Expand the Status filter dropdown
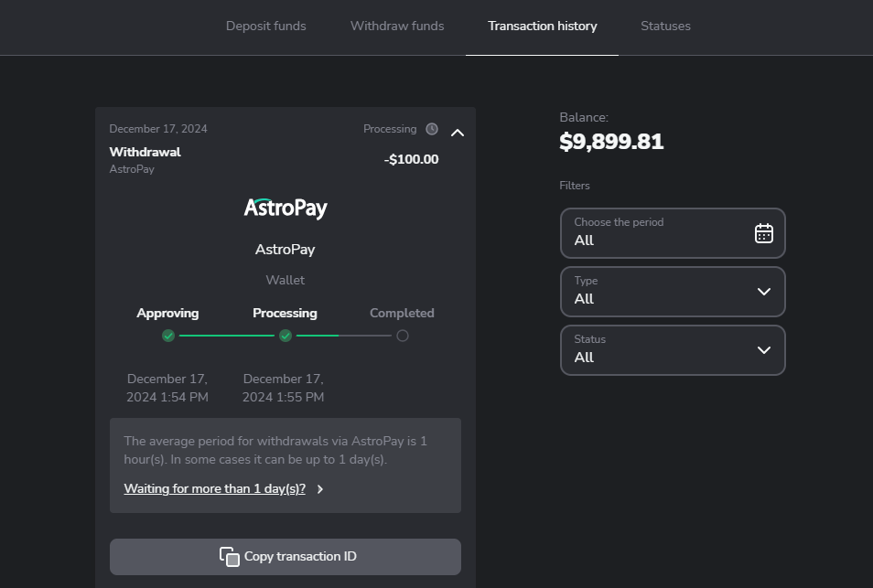The height and width of the screenshot is (588, 873). point(673,350)
